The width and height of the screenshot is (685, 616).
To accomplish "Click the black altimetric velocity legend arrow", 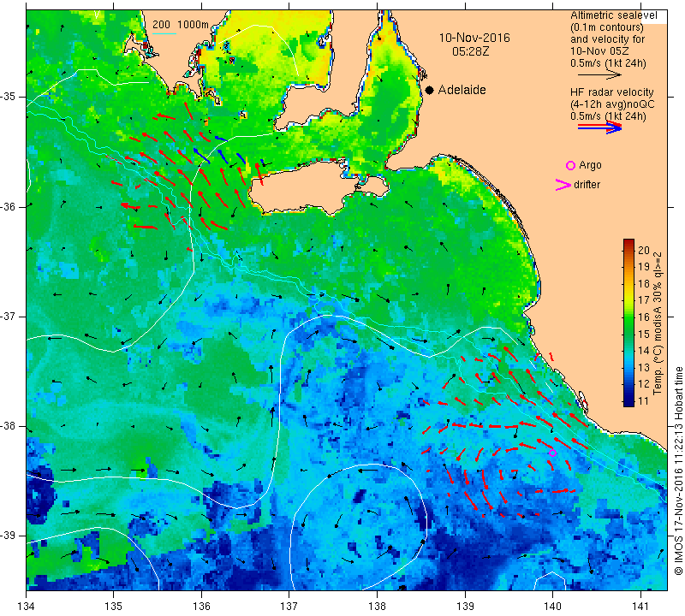I will tap(599, 74).
